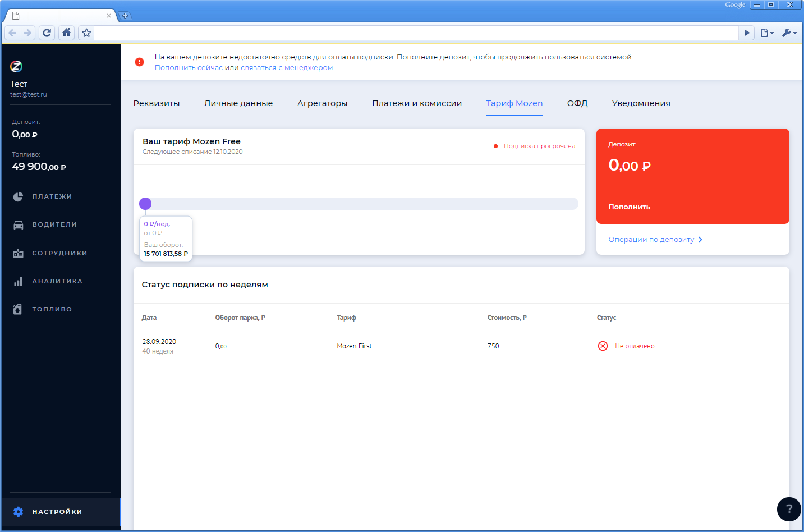This screenshot has width=804, height=532.
Task: Expand Операции по депозиту chevron
Action: pos(700,240)
